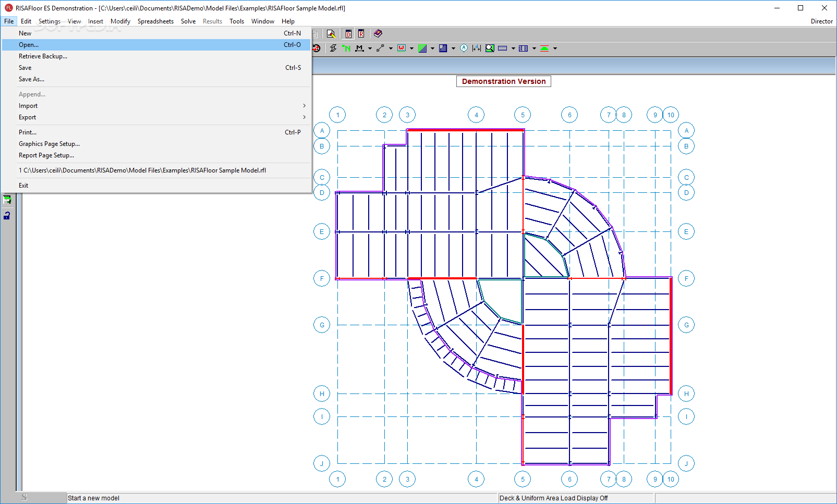This screenshot has height=504, width=837.
Task: Open the Window menu
Action: point(263,21)
